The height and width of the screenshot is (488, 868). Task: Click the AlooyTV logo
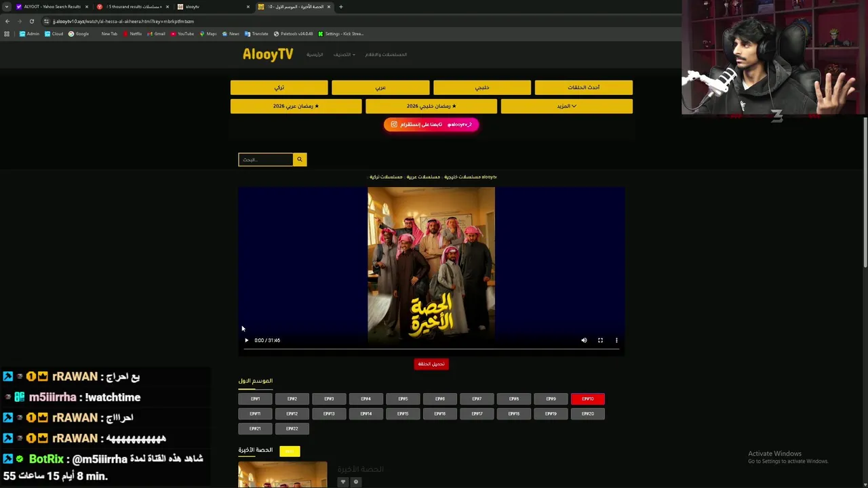(x=268, y=55)
